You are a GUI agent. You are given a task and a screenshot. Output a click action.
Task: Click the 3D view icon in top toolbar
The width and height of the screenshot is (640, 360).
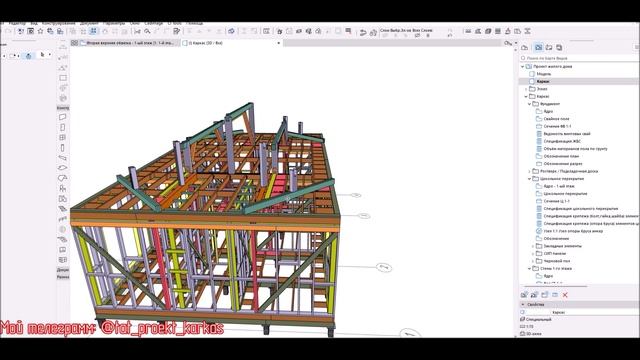point(231,31)
